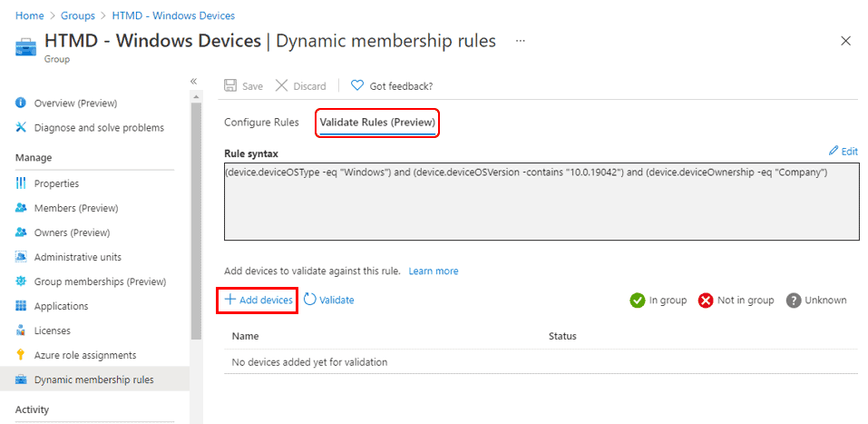
Task: Open Azure role assignments page
Action: (x=85, y=355)
